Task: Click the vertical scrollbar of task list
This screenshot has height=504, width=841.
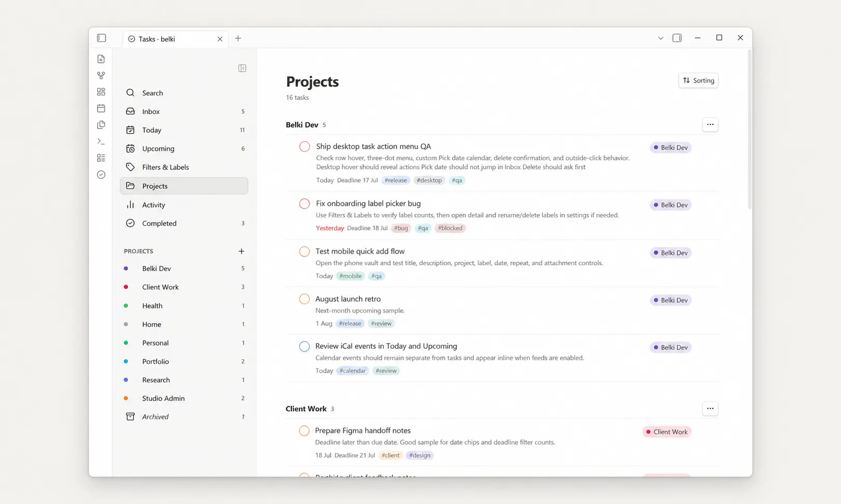Action: 750,130
